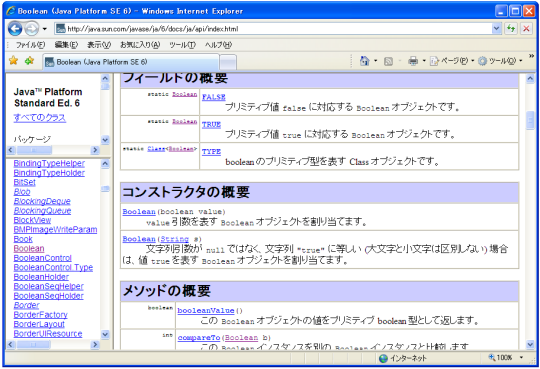Click the main page scroll down arrow
The image size is (540, 369).
tap(530, 344)
